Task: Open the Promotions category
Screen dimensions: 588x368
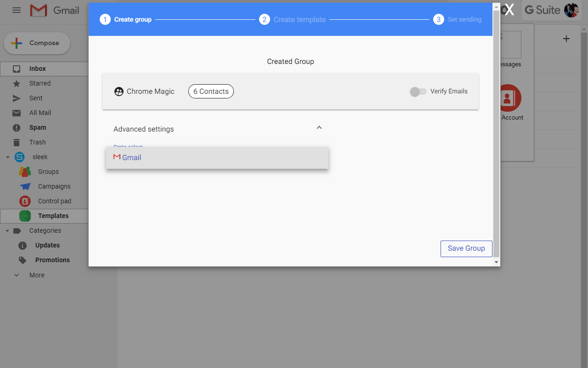Action: pos(52,260)
